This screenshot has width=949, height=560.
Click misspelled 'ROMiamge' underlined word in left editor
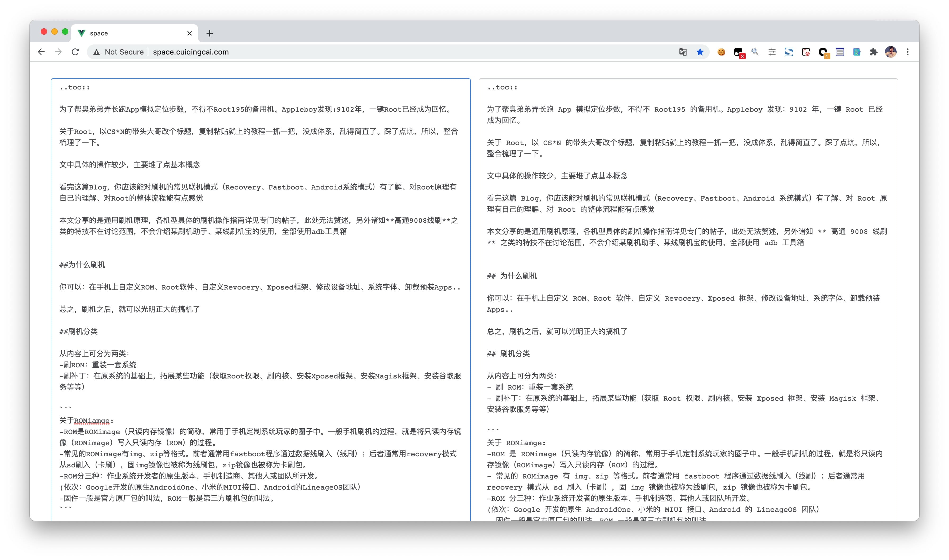tap(92, 420)
